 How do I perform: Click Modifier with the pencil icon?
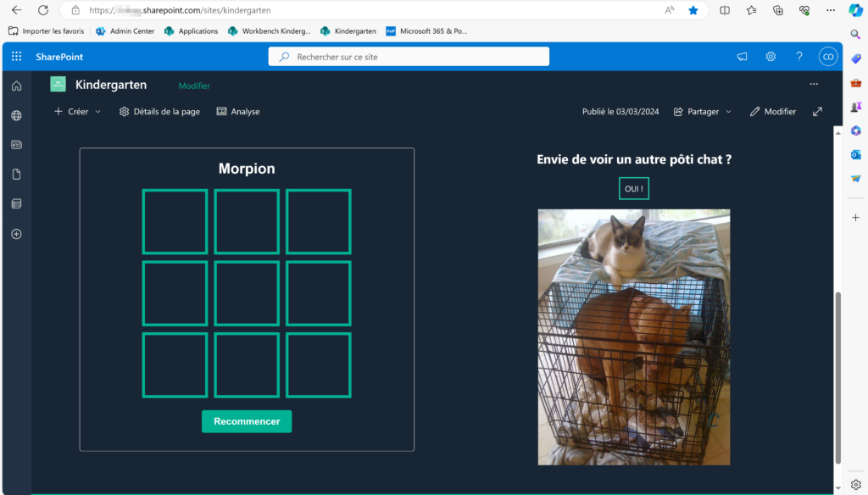point(773,111)
